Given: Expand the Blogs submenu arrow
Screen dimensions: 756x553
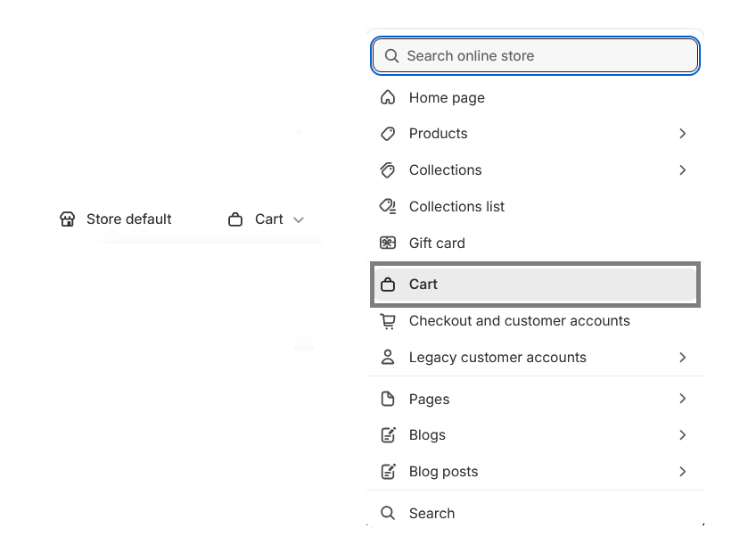Looking at the screenshot, I should point(682,435).
